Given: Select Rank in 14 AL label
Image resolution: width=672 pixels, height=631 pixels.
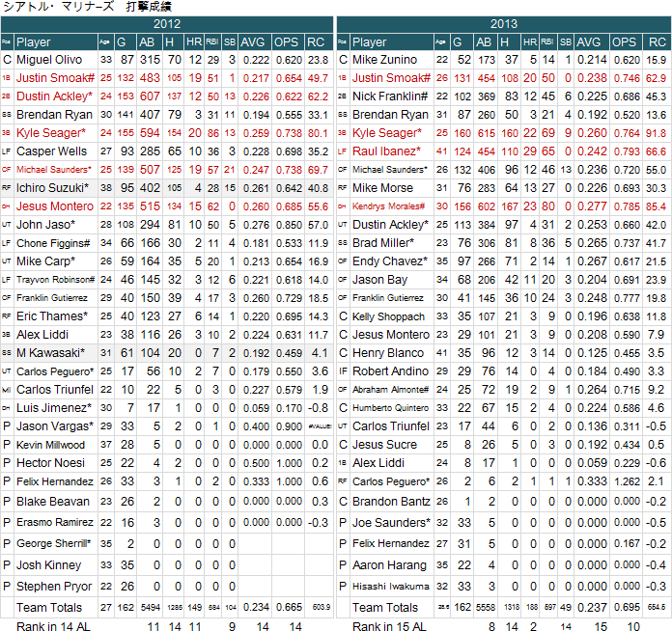Looking at the screenshot, I should coord(53,626).
